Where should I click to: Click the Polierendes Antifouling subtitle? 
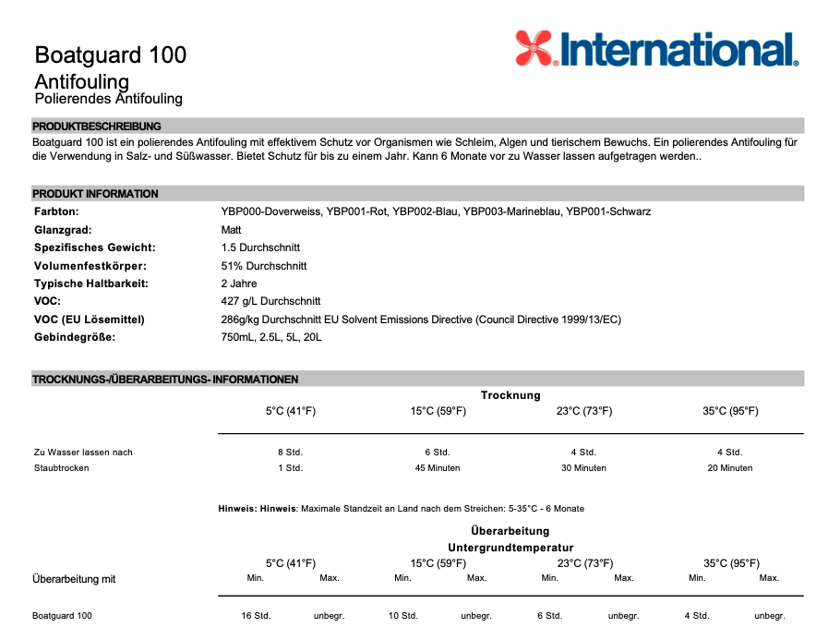(x=108, y=99)
